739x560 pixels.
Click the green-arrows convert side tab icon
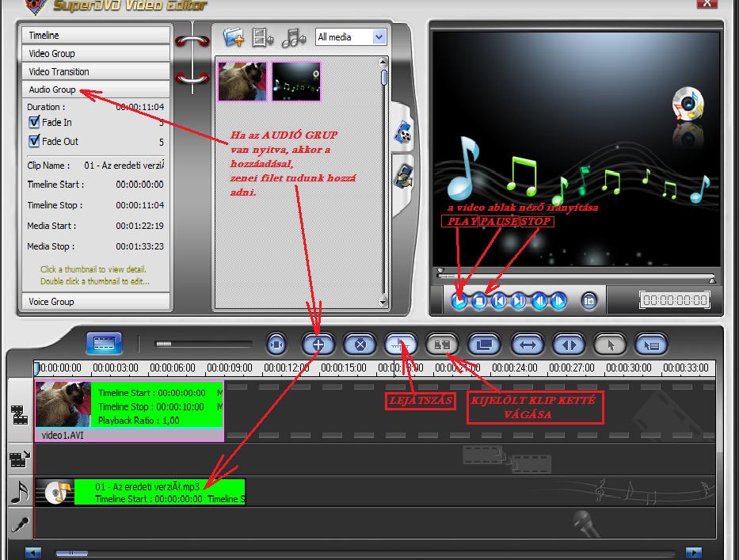pyautogui.click(x=404, y=177)
